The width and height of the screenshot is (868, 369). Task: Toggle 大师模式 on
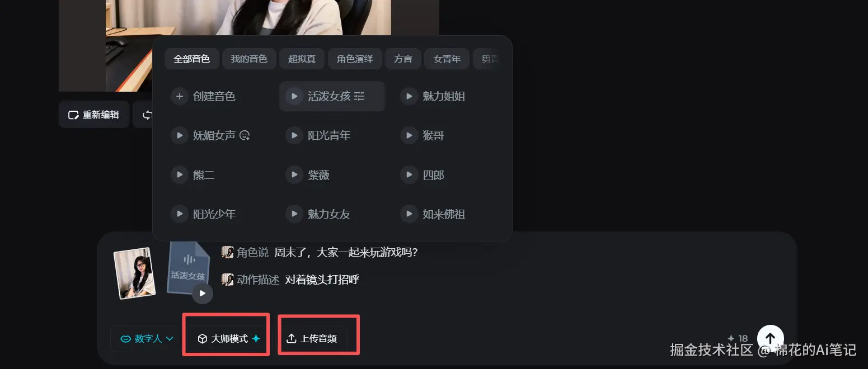click(228, 338)
